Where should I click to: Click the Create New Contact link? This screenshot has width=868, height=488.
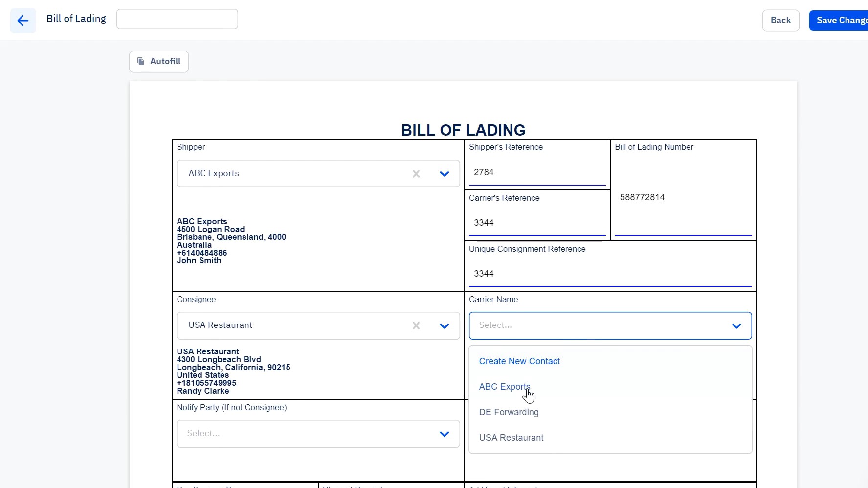point(519,361)
